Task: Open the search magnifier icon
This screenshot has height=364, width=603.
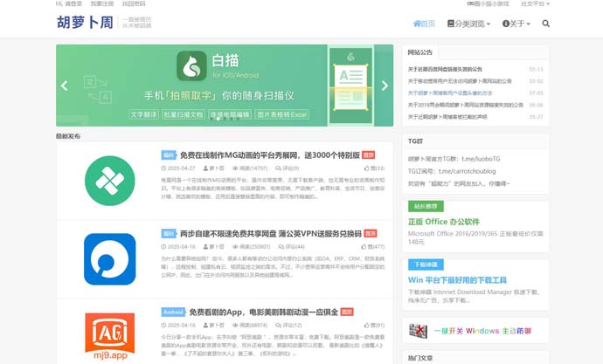Action: click(x=545, y=24)
